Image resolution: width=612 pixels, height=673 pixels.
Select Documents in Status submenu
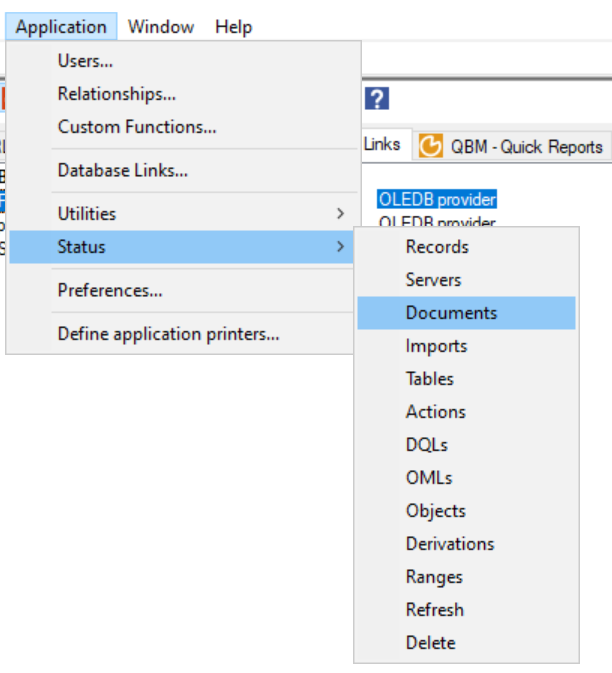tap(451, 313)
